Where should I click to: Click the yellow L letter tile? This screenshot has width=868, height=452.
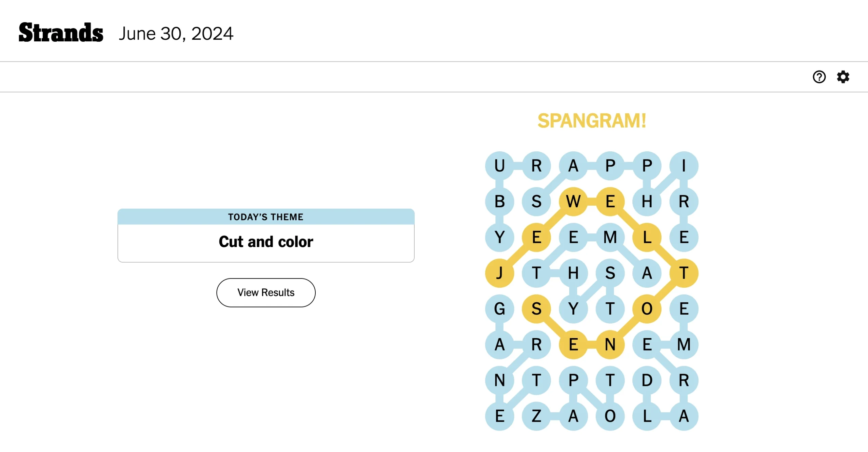647,237
